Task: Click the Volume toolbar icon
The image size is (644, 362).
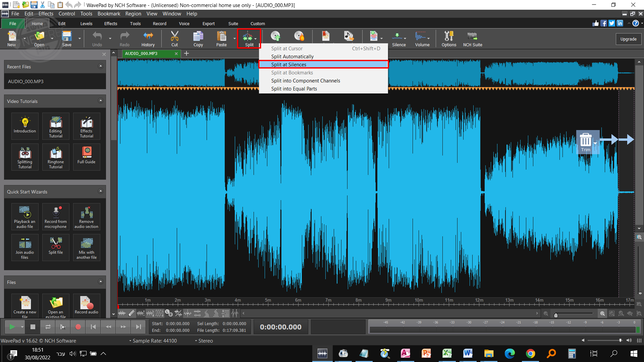Action: 422,39
